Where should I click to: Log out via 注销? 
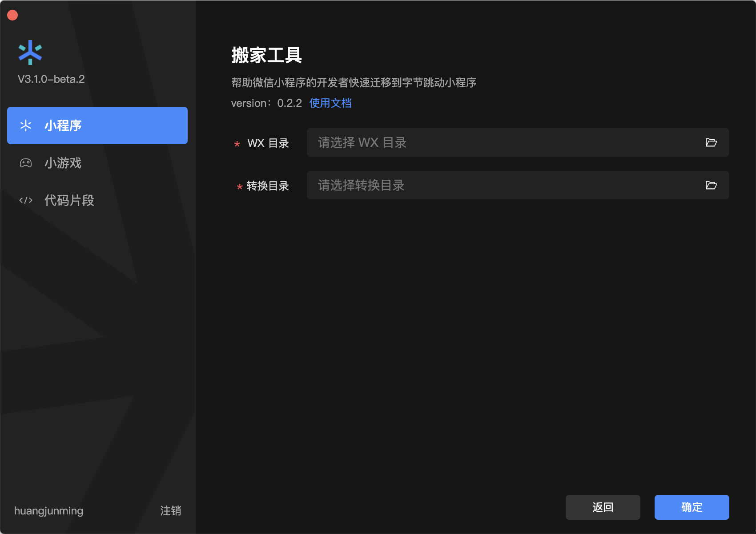click(171, 510)
